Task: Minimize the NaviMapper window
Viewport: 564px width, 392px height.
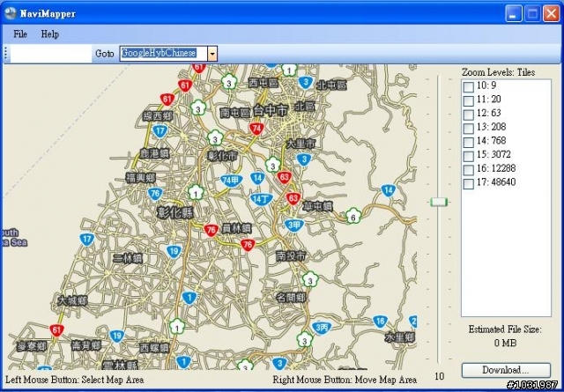Action: click(513, 14)
